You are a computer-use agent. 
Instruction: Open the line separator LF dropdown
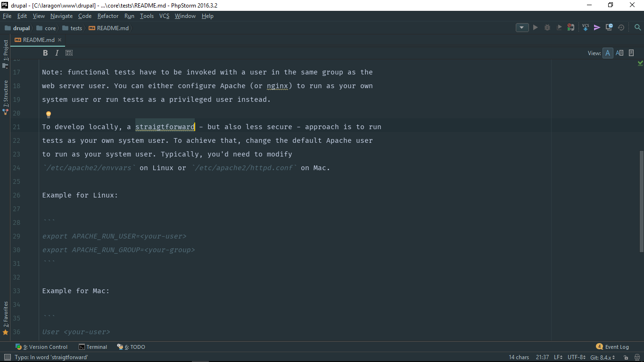pos(558,357)
